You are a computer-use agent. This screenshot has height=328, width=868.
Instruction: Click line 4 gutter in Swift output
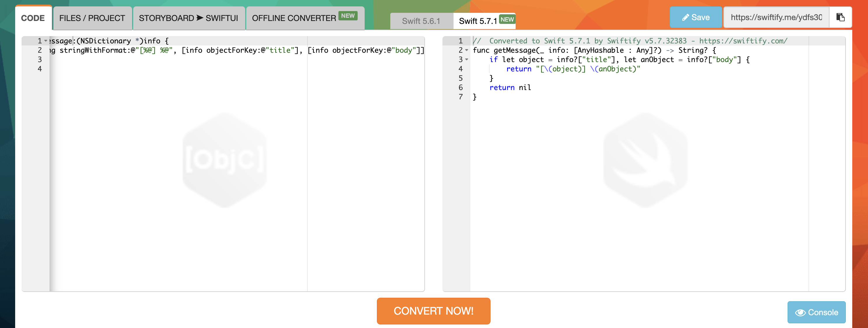click(460, 69)
